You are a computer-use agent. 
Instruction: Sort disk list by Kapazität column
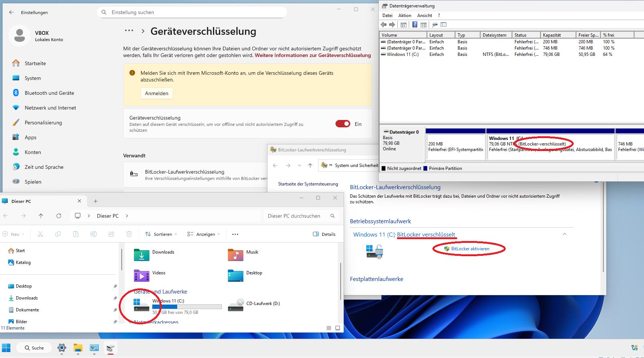tap(558, 35)
